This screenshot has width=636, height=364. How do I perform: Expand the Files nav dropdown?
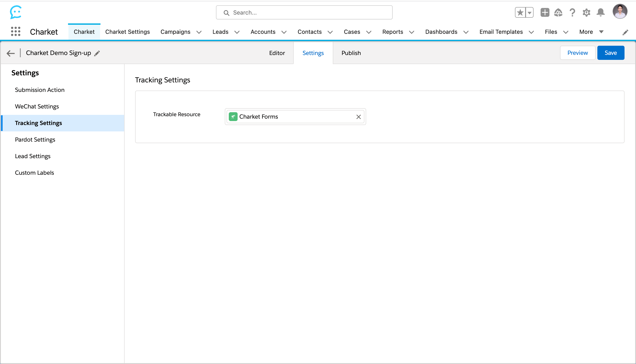[x=566, y=32]
